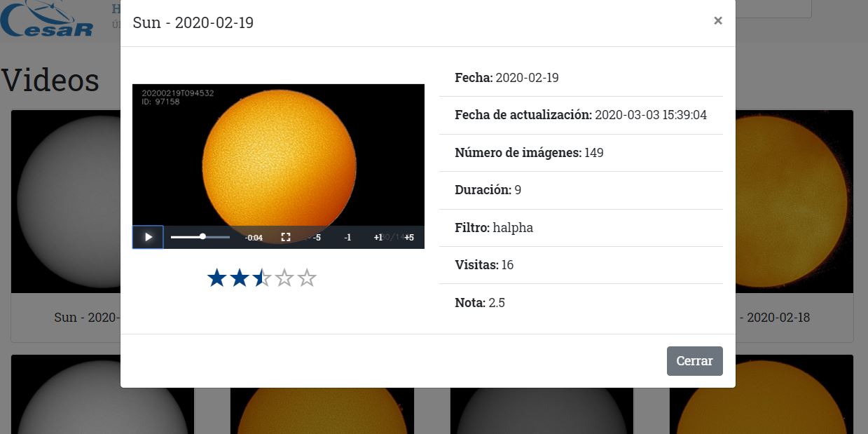Click the remaining time display -0:04

tap(254, 238)
